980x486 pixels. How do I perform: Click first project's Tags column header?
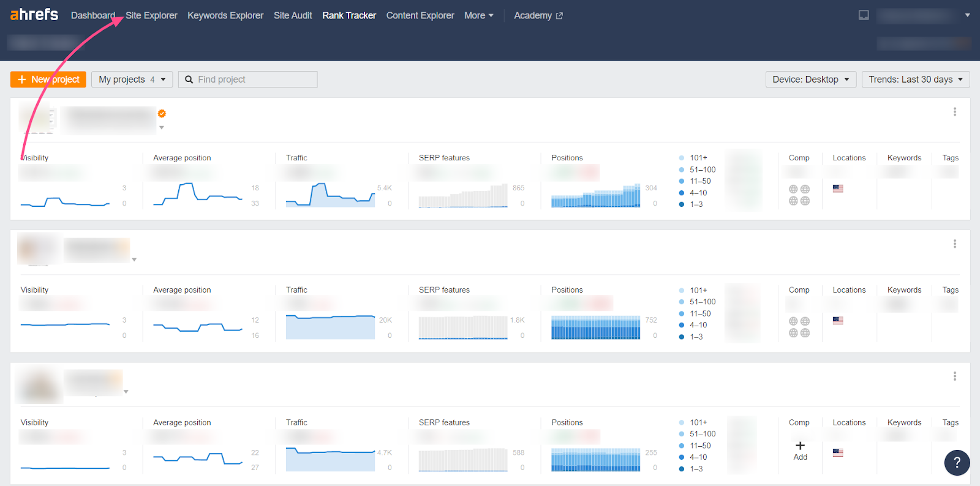coord(950,158)
